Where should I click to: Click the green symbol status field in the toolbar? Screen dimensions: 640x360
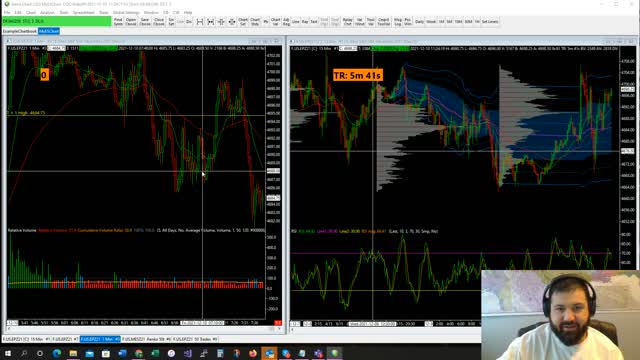[56, 21]
